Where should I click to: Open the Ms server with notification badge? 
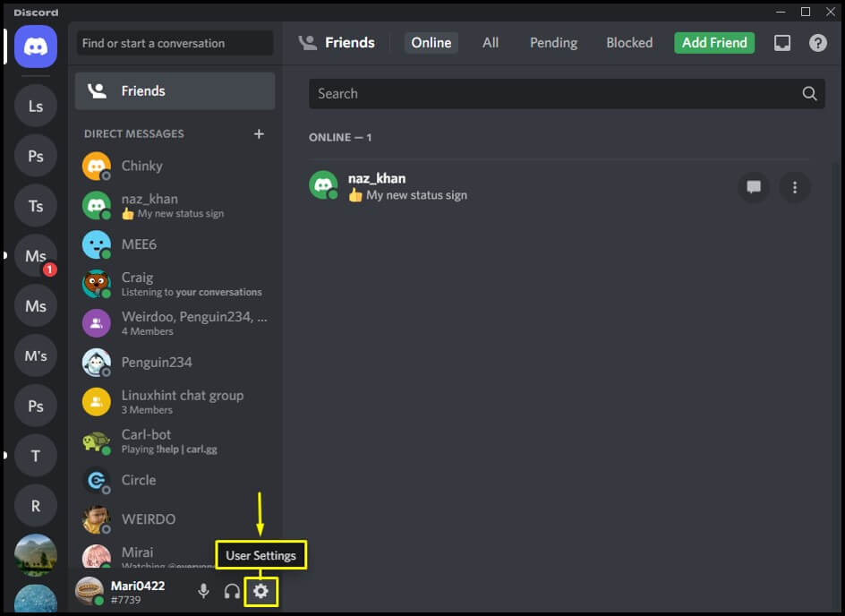click(36, 256)
